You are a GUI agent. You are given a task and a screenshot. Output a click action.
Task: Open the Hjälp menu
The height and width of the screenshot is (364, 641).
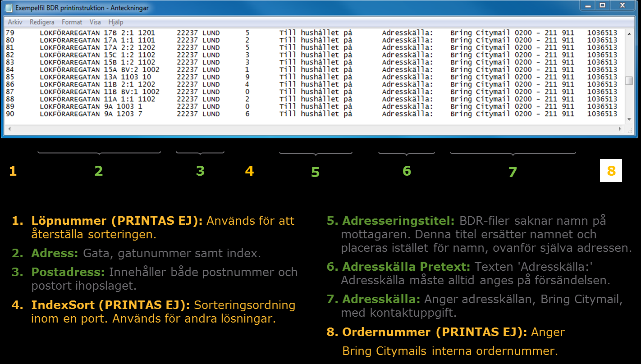point(116,22)
